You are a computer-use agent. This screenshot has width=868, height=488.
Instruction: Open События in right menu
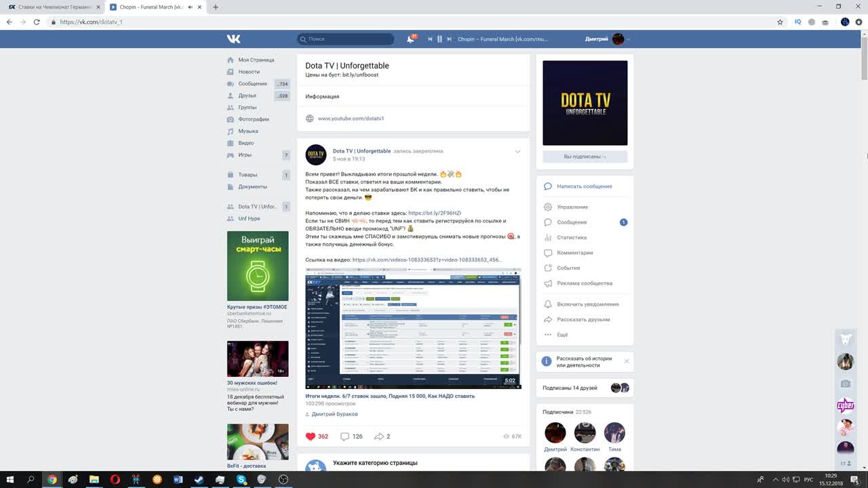(x=568, y=268)
